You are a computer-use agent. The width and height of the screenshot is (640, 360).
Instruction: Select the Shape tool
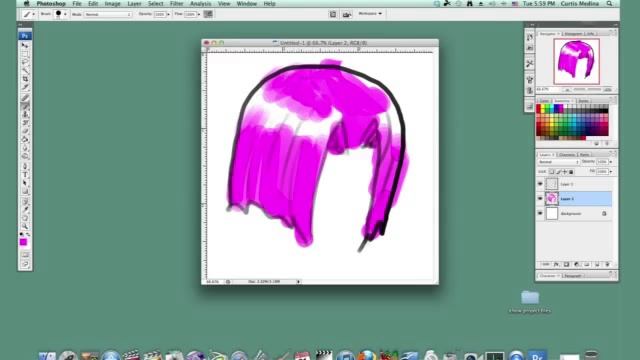click(25, 191)
